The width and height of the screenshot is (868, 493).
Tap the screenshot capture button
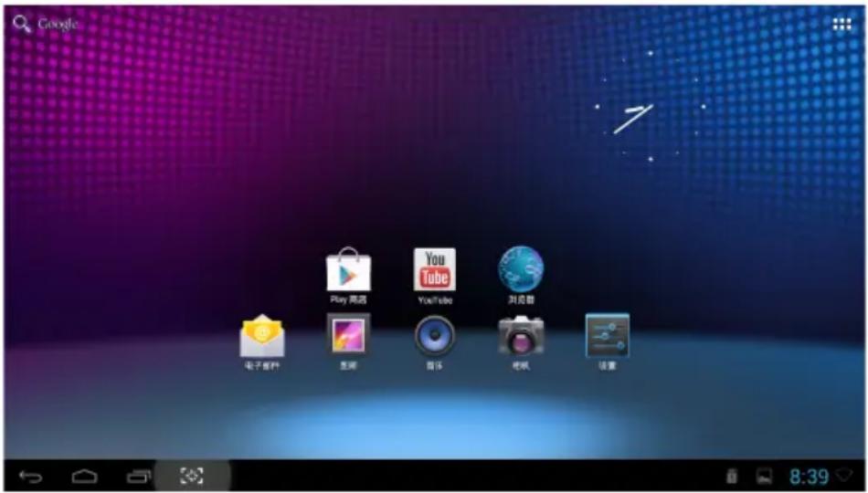click(x=192, y=476)
